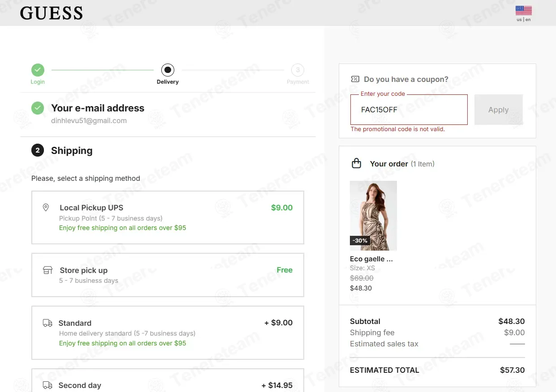Click the Free price on Store pick up
The image size is (556, 392).
(284, 270)
